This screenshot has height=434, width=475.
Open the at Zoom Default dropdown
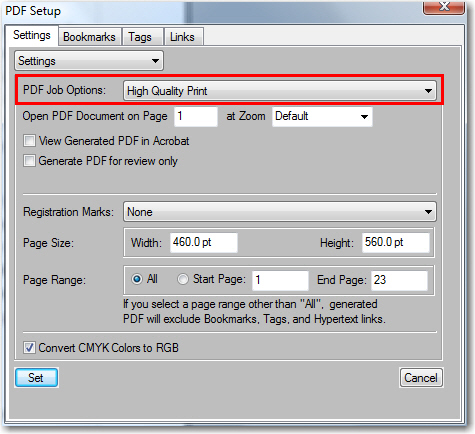(x=322, y=116)
